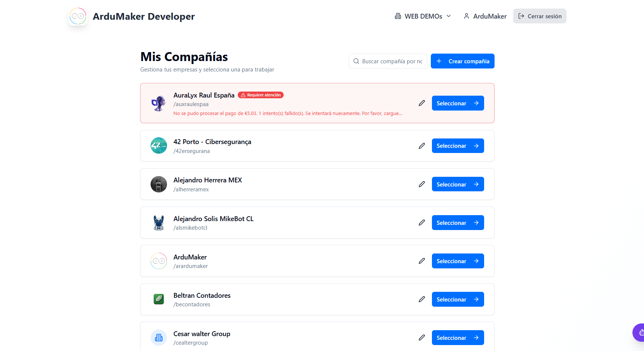Edit Alejandro Solis MikeBot CL pencil icon
This screenshot has height=351, width=644.
(x=422, y=223)
